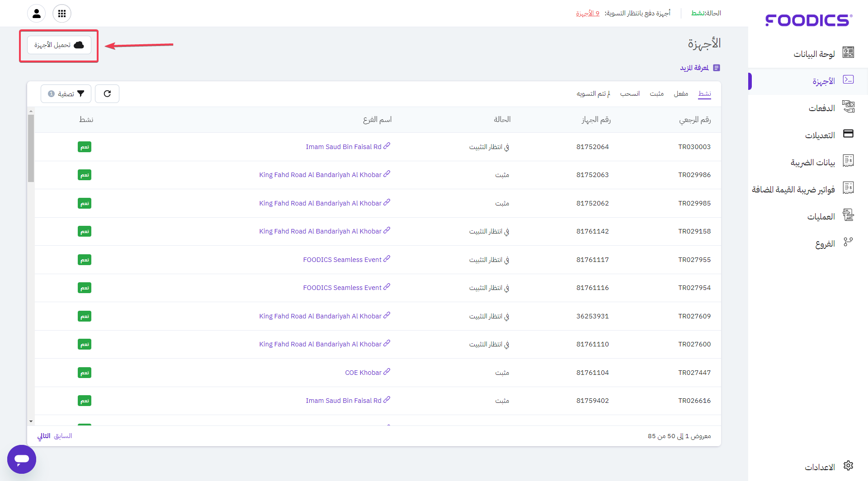868x481 pixels.
Task: Go to السابق previous page
Action: (63, 436)
